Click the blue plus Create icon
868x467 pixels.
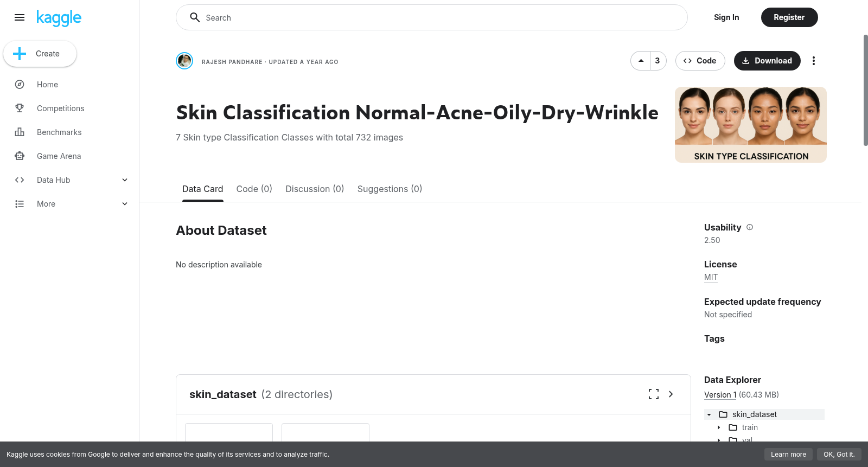[20, 54]
